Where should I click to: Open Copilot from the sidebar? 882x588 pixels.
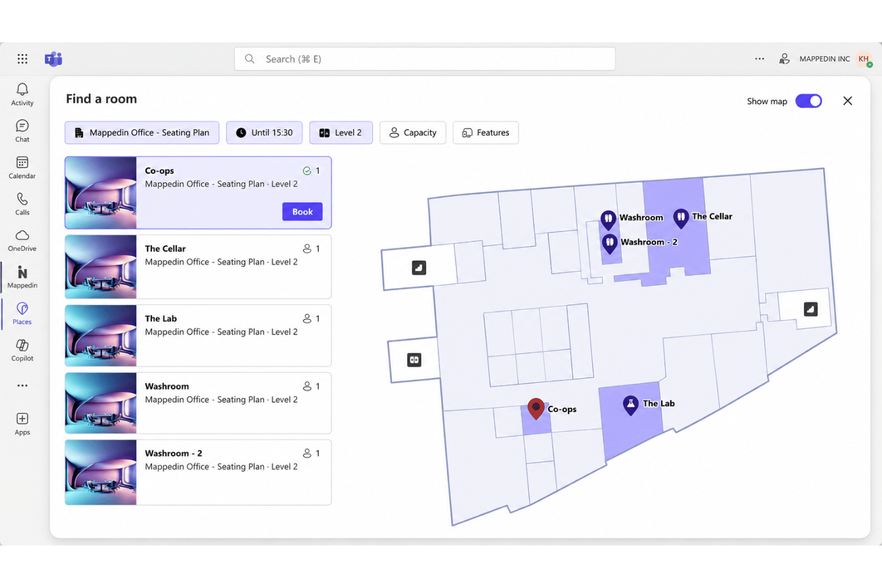pos(22,350)
